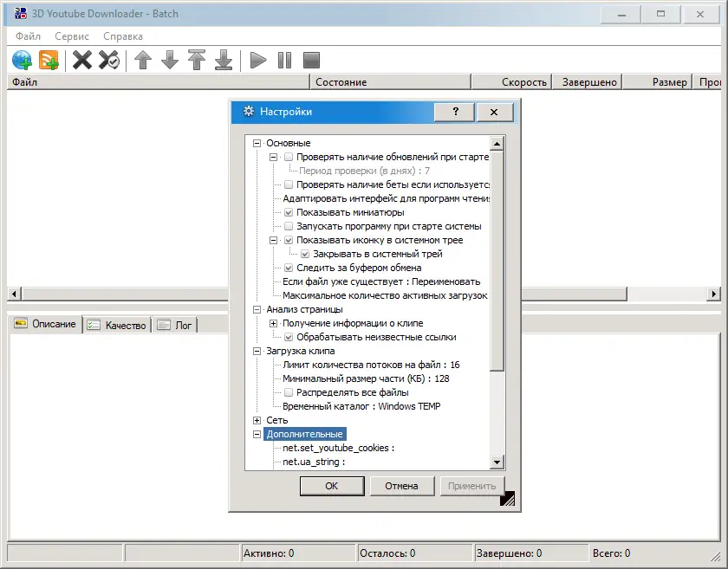The height and width of the screenshot is (569, 728).
Task: Click settings tree scroll down arrow
Action: pos(497,462)
